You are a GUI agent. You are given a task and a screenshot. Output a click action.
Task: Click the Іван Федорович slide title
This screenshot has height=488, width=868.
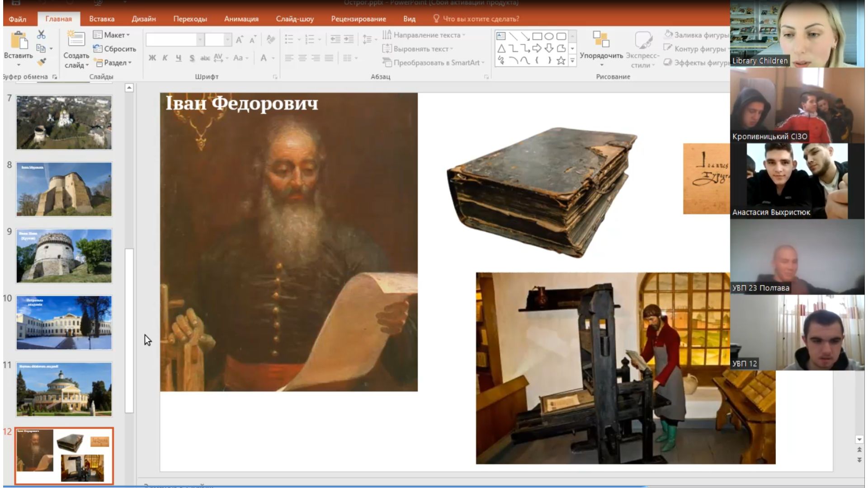pyautogui.click(x=242, y=103)
